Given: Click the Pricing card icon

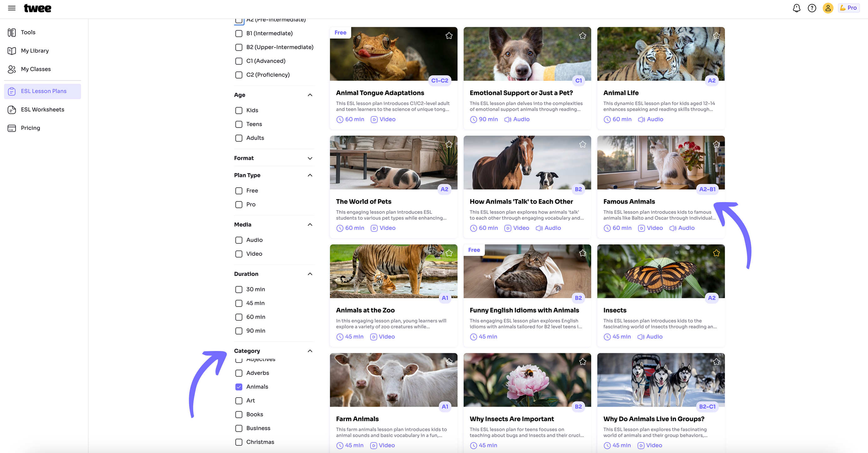Looking at the screenshot, I should [12, 128].
